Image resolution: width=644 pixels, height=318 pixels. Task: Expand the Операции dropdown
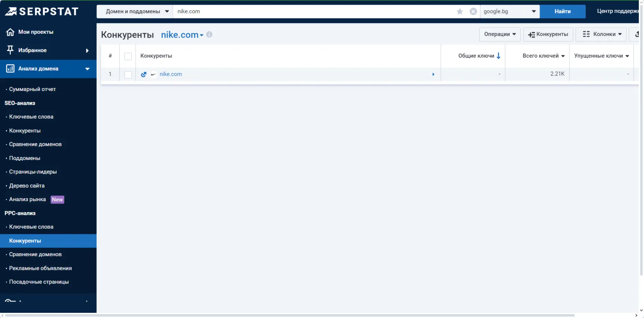pyautogui.click(x=499, y=34)
